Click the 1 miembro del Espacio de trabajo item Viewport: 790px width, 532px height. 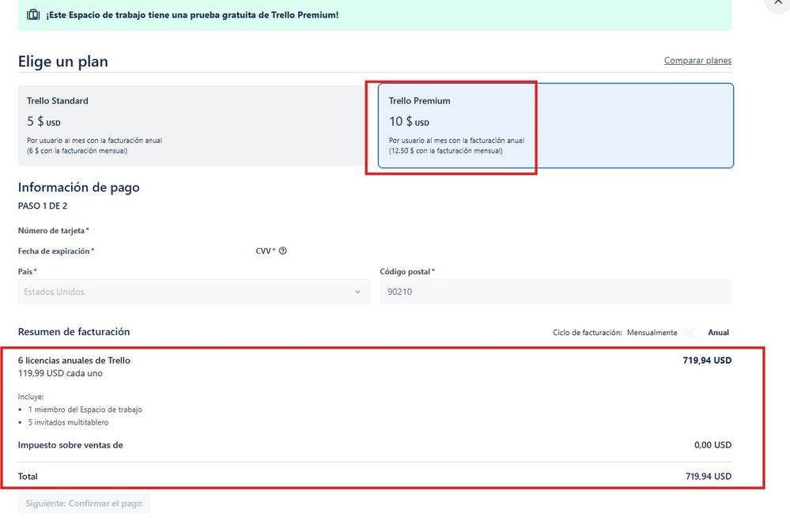(x=85, y=409)
